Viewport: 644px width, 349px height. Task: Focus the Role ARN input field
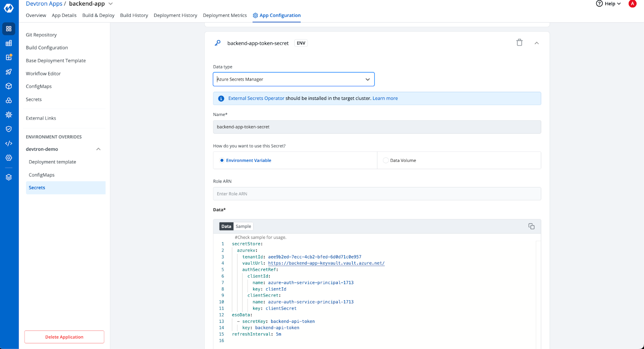[x=377, y=194]
